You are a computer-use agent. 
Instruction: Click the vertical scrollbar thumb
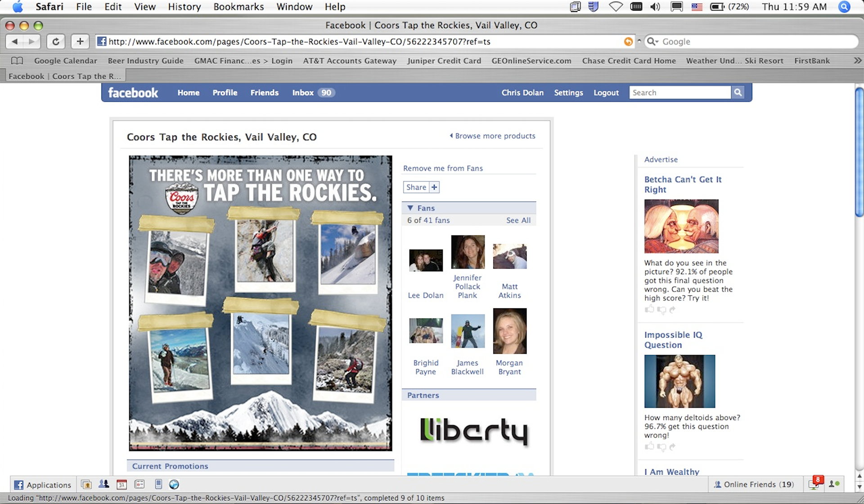(859, 152)
